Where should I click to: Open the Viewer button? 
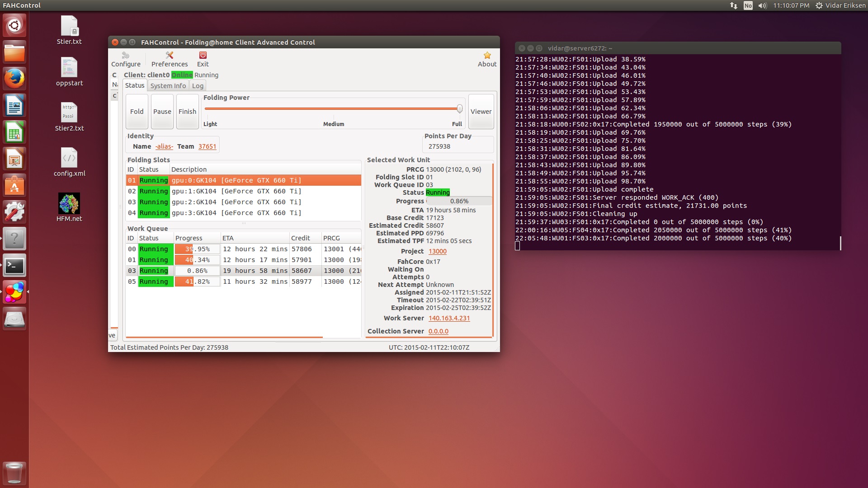481,112
